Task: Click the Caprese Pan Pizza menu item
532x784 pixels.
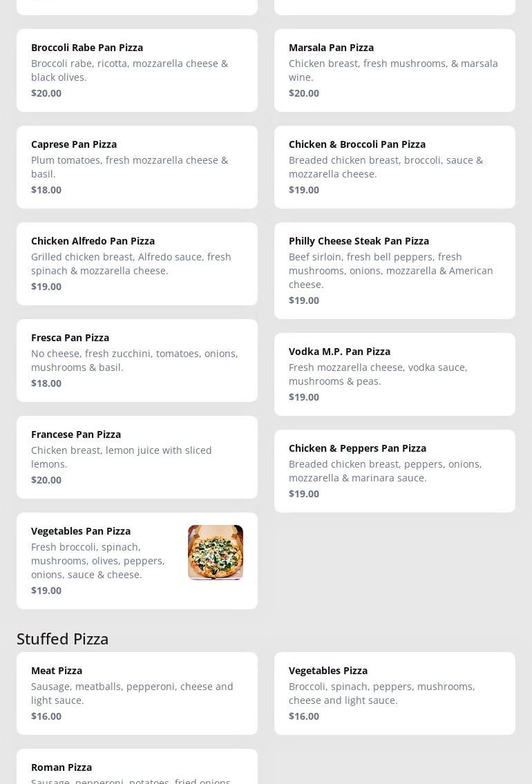Action: 137,166
